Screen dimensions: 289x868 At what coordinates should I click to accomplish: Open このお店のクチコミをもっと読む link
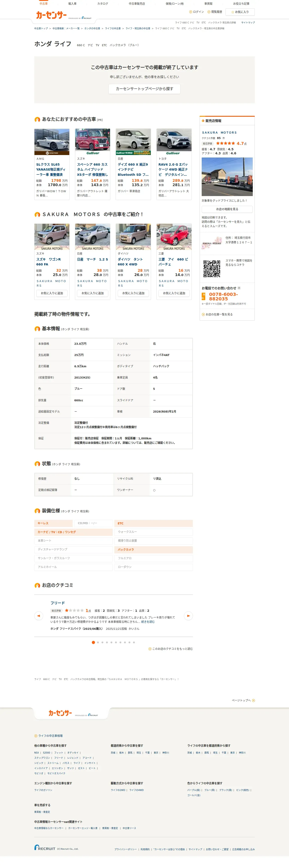click(x=171, y=649)
